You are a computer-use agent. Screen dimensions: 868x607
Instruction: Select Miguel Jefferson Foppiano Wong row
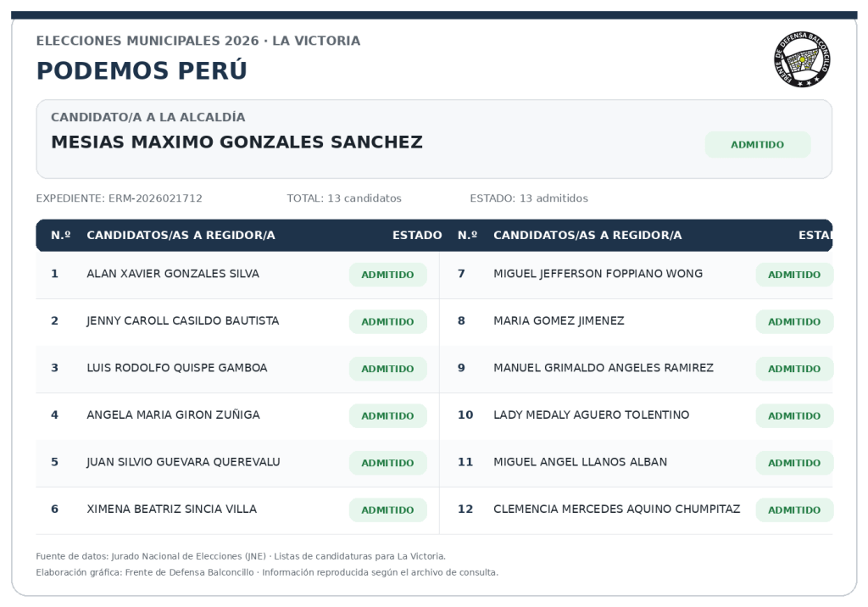pyautogui.click(x=636, y=276)
